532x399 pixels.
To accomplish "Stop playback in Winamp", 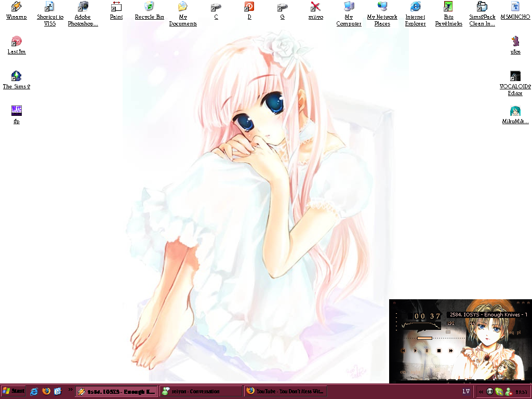I will [x=439, y=351].
